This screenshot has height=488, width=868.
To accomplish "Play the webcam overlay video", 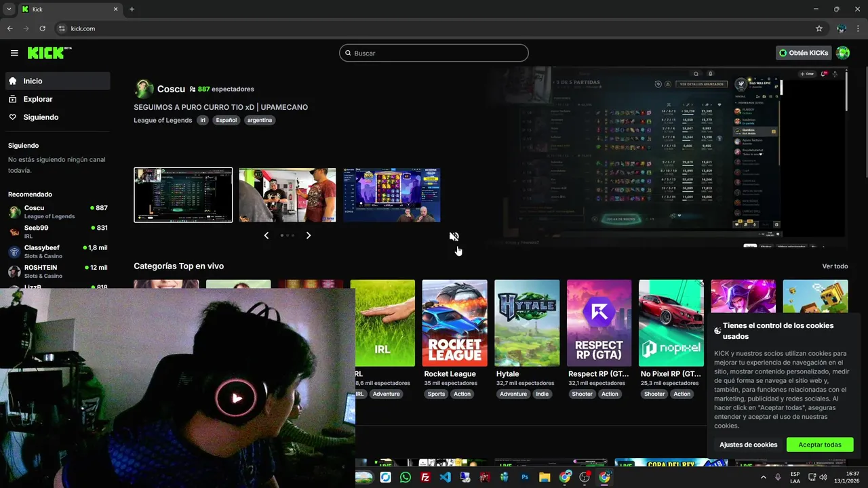I will 236,398.
